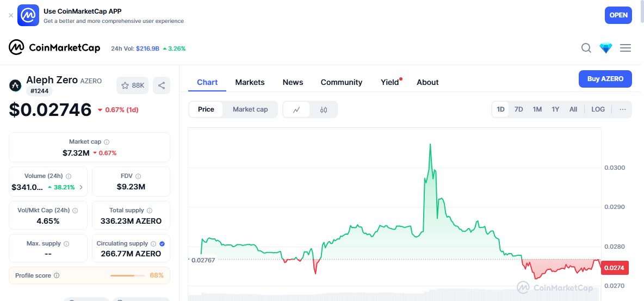Click the 0.0274 current price label on chart

coord(614,268)
